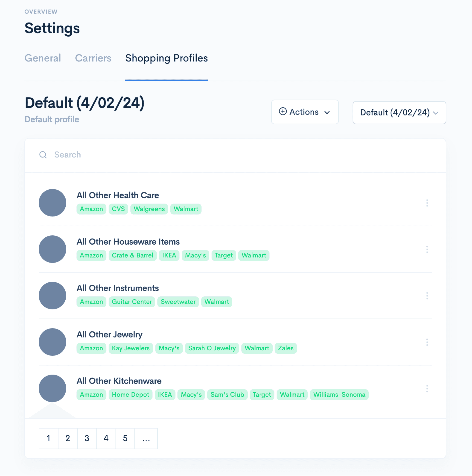Open the Default (4/02/24) profile selector
The image size is (472, 476).
point(399,113)
